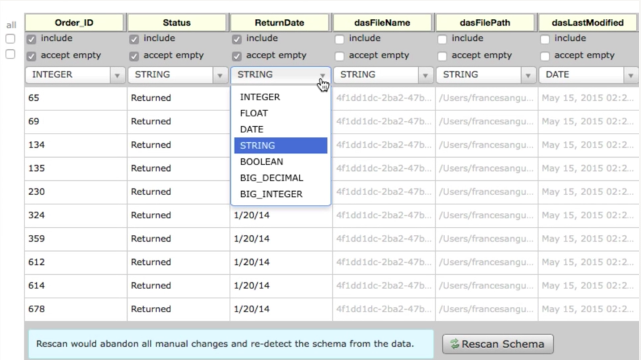Click the Returned status in row 230
The image size is (641, 360).
click(x=151, y=192)
